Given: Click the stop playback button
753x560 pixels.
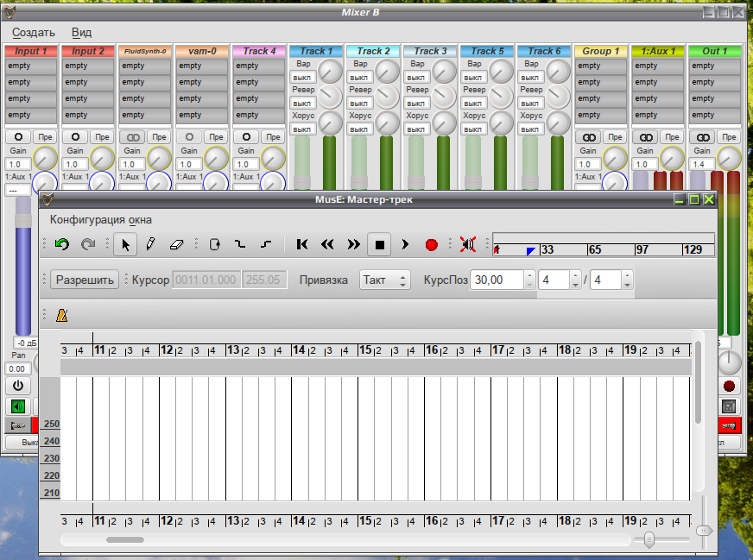Looking at the screenshot, I should tap(379, 245).
